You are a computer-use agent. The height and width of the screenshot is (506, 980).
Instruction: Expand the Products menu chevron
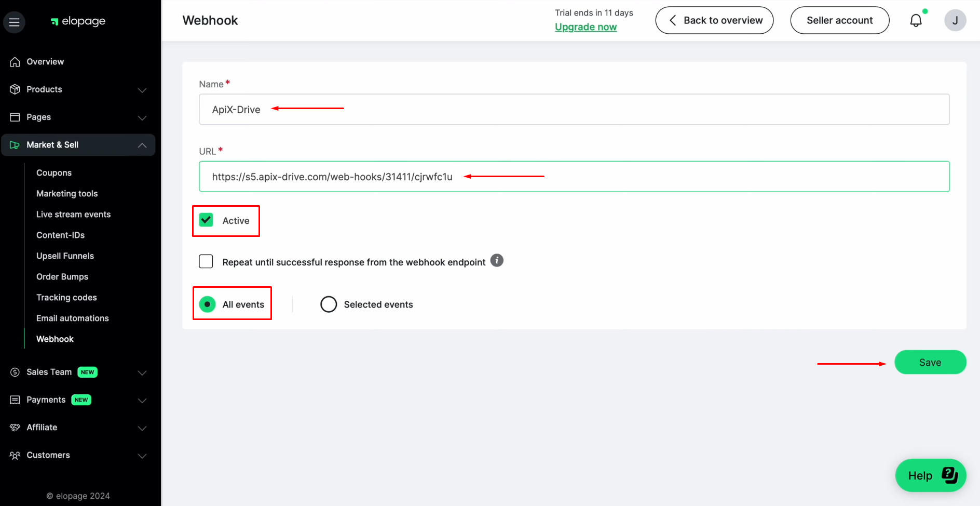(142, 90)
